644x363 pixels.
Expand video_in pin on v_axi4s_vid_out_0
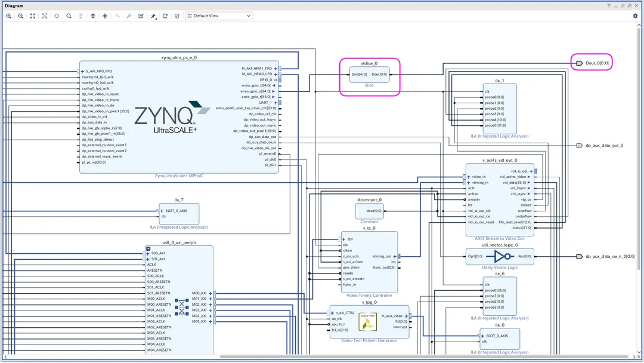(469, 177)
